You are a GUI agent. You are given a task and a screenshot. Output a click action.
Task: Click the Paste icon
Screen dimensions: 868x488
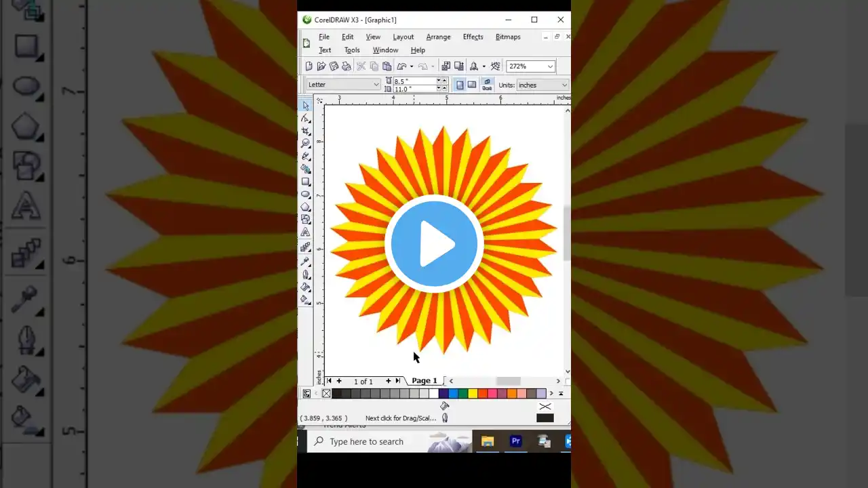pyautogui.click(x=387, y=66)
